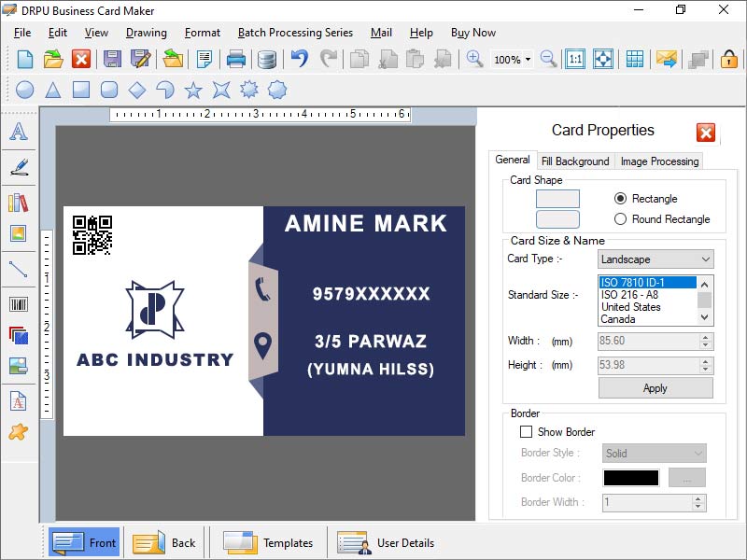Open the Print tool on the toolbar
Screen dimensions: 747x560
(x=235, y=59)
